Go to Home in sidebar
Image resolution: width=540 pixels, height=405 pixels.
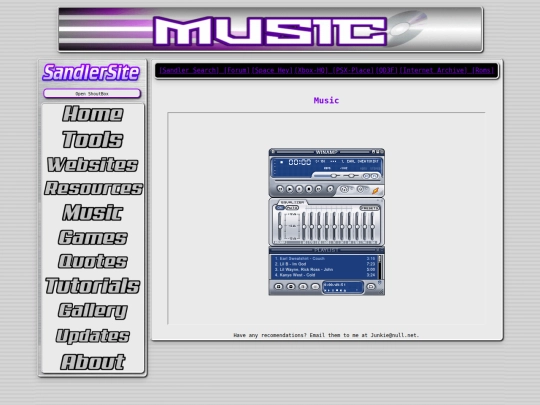[93, 114]
